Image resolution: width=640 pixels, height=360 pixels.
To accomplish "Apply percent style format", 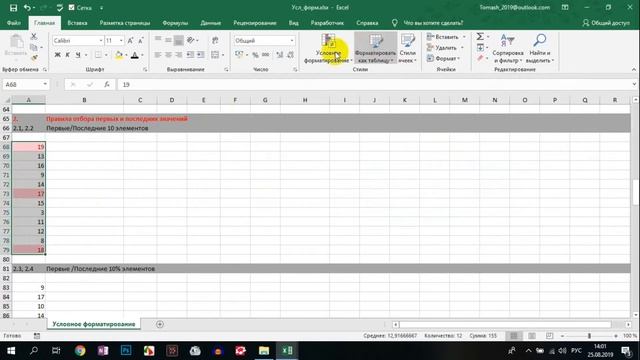I will 255,55.
